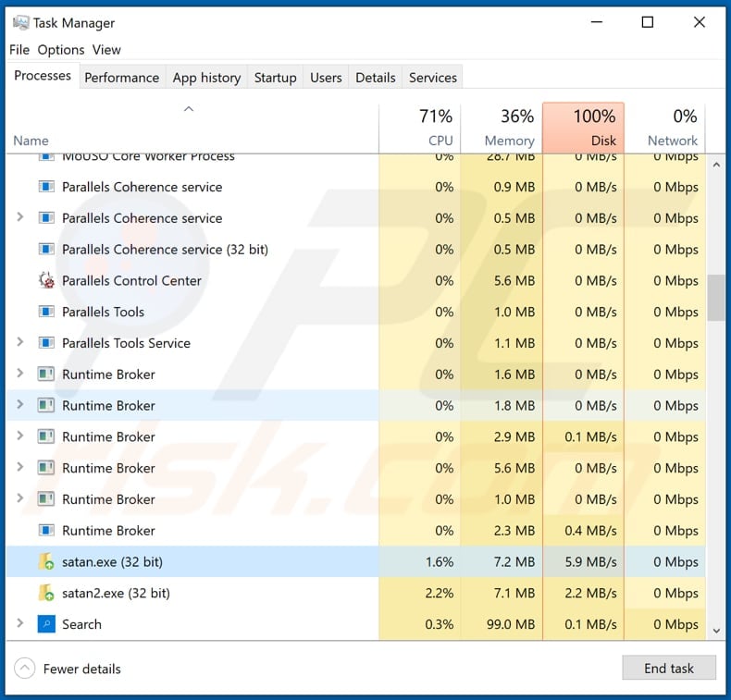Open the File menu
Image resolution: width=731 pixels, height=700 pixels.
19,49
